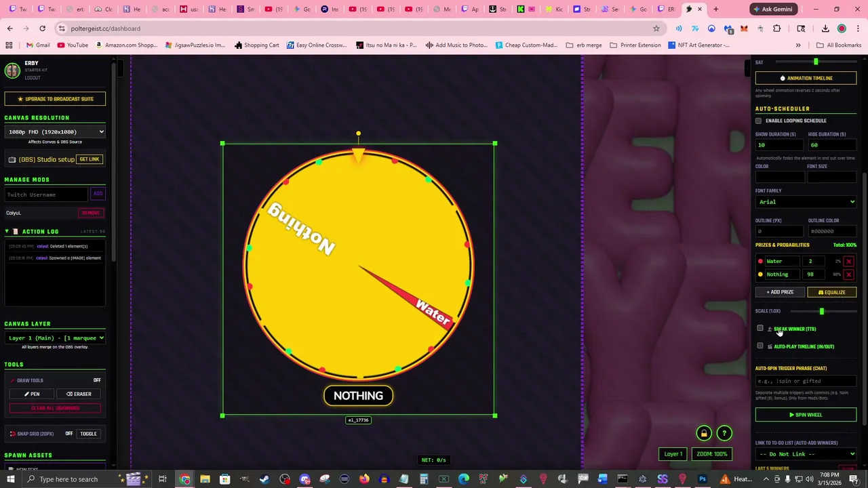Image resolution: width=868 pixels, height=488 pixels.
Task: Click the red color dot for Water
Action: point(760,261)
